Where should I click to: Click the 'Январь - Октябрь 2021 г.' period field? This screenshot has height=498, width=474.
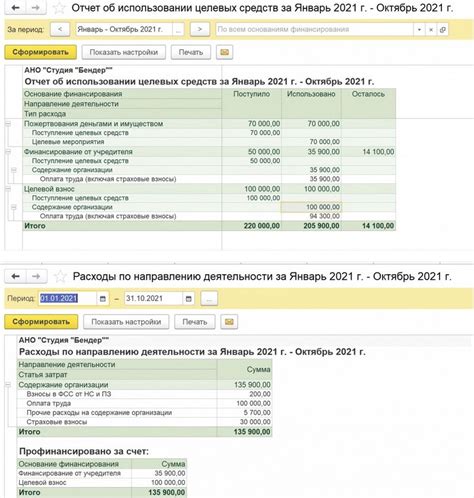124,29
